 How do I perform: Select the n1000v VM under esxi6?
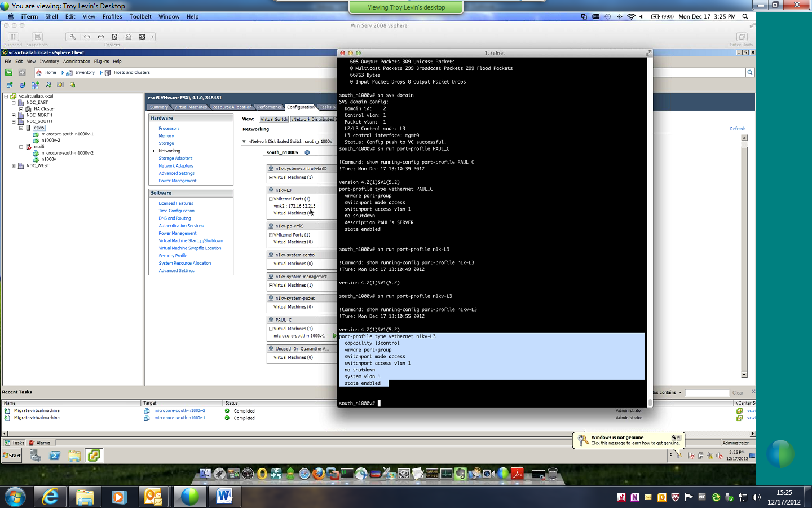point(48,159)
